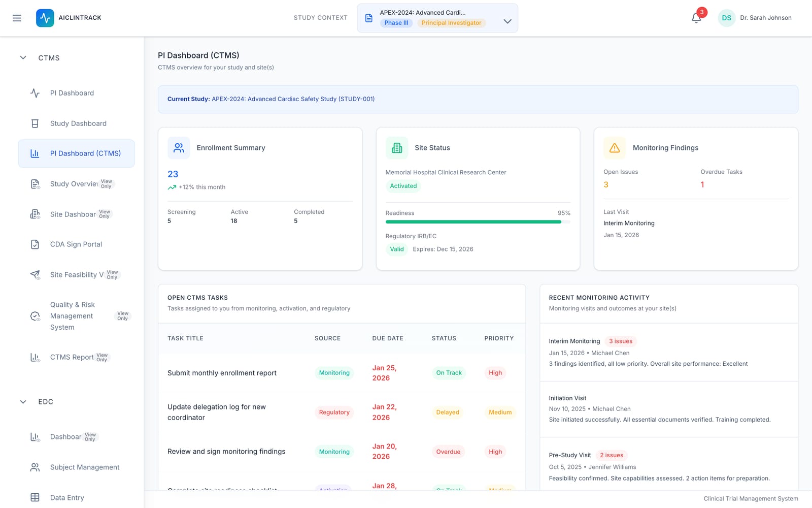Click the Current Study banner text
The image size is (812, 508).
click(x=271, y=99)
